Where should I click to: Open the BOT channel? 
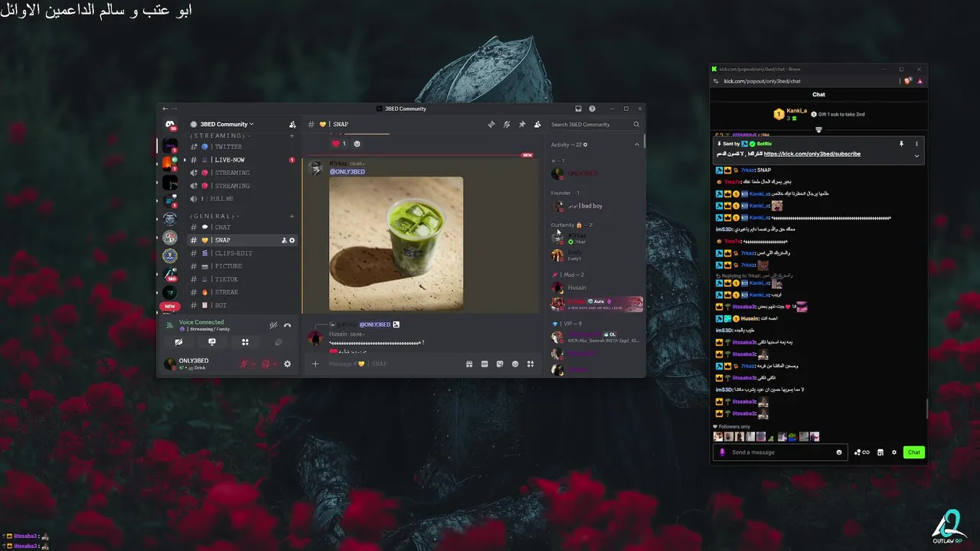(x=242, y=305)
